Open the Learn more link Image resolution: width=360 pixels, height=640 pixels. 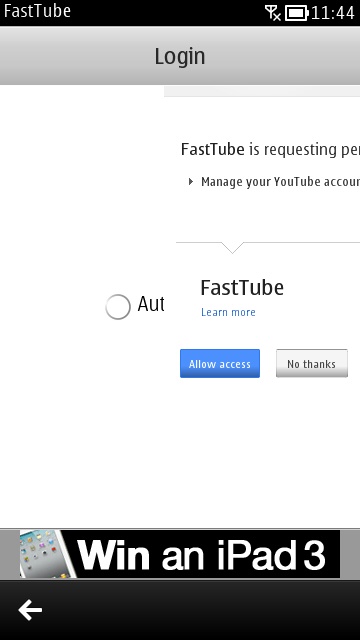228,312
